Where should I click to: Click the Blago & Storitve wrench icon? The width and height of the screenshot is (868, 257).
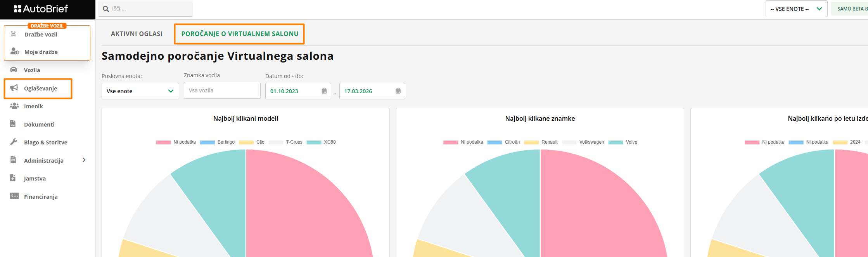[x=14, y=142]
